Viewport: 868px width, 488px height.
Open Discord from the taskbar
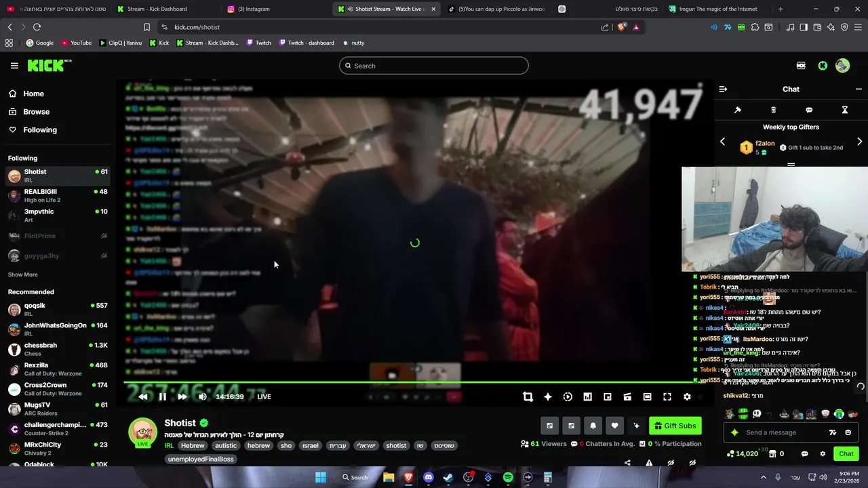pyautogui.click(x=428, y=477)
